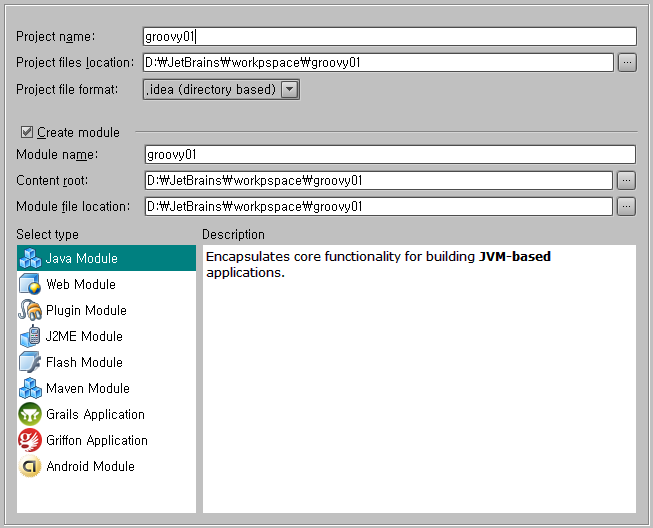Click the Grails Application icon
Screen dimensions: 653x528
[30, 414]
